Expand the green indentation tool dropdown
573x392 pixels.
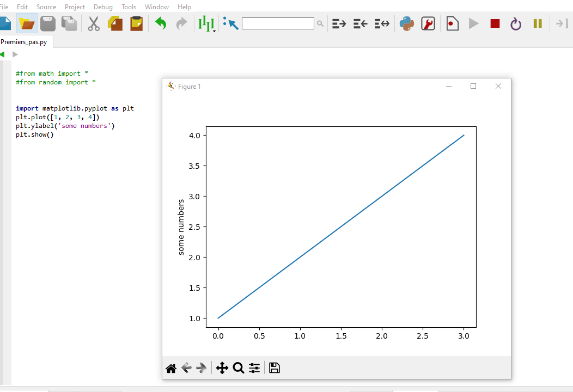pos(214,31)
